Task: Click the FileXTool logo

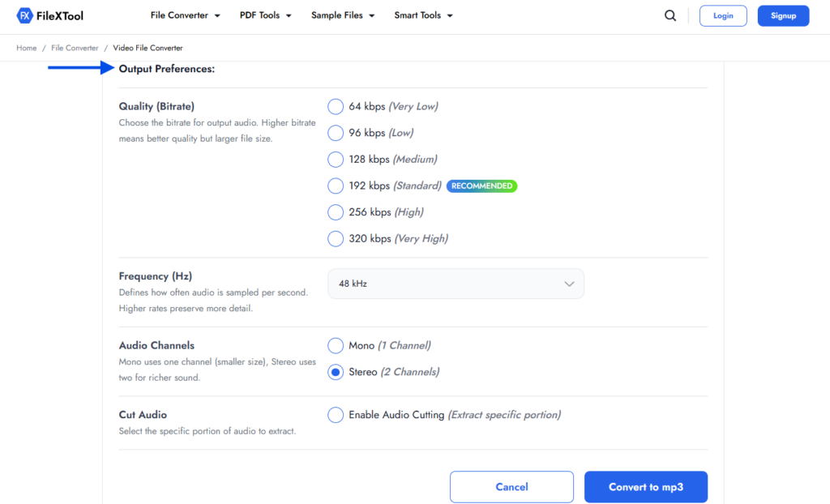Action: click(x=49, y=15)
